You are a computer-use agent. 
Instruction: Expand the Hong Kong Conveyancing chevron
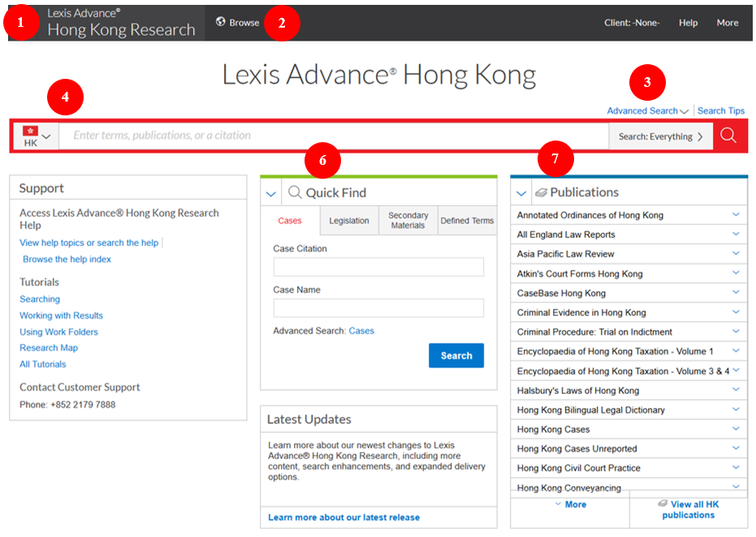736,487
